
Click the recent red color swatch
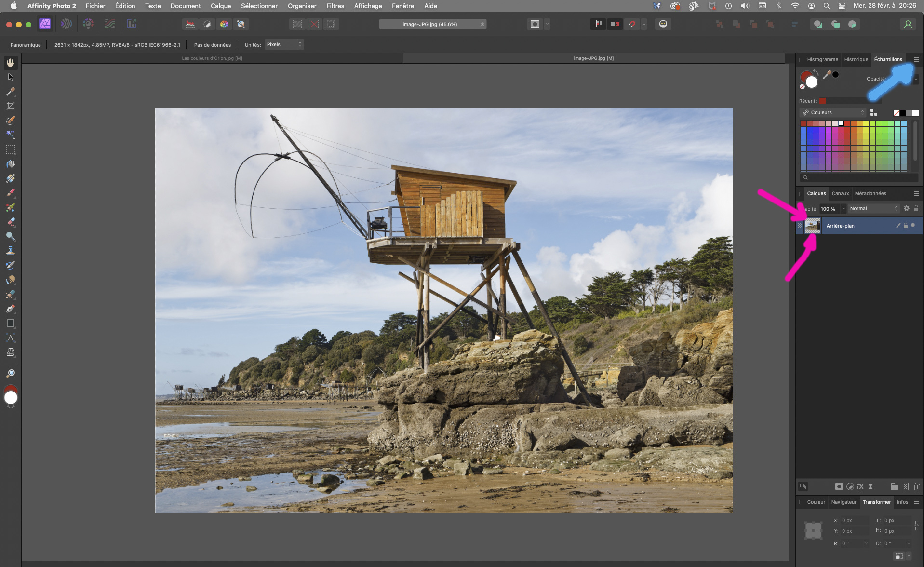tap(823, 101)
